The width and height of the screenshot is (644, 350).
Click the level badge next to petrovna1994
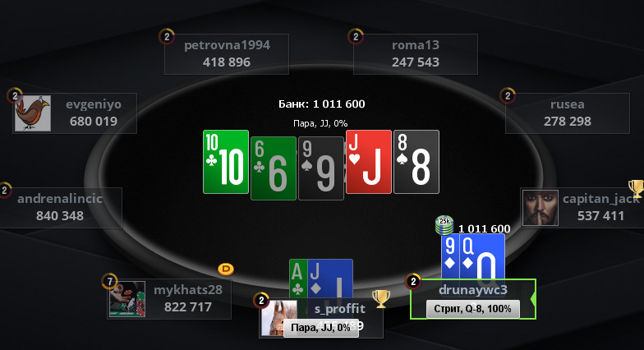167,37
